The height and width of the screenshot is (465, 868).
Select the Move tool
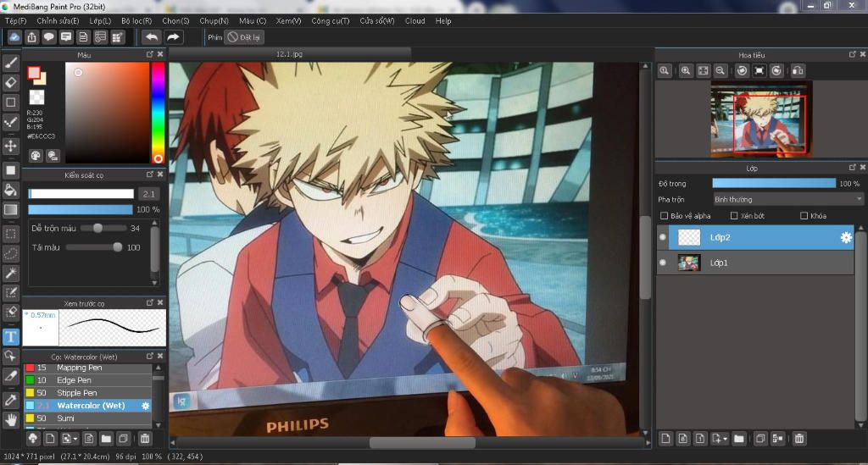(10, 146)
